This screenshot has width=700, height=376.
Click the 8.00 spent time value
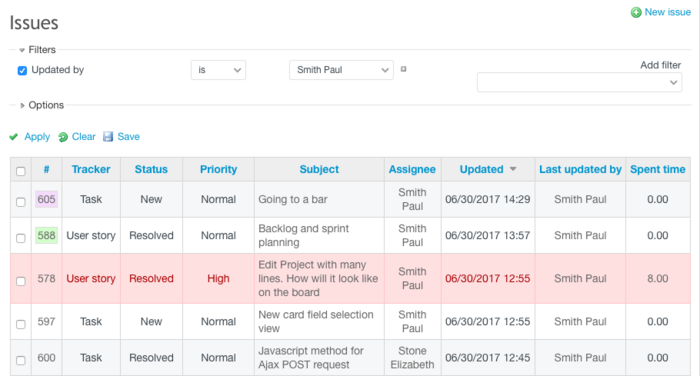[x=658, y=278]
